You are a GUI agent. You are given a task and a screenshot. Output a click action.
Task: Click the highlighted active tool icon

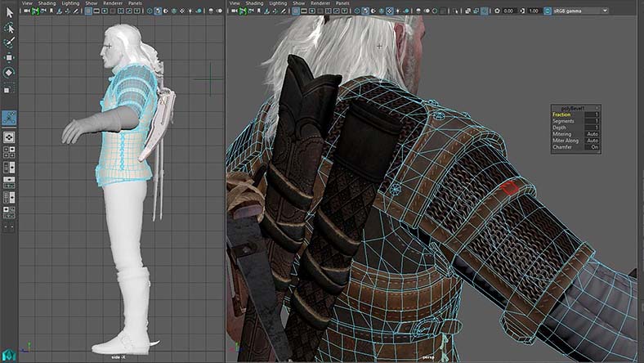[9, 118]
